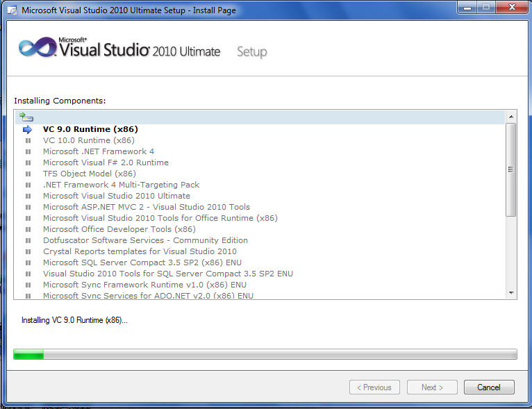Click the 'Installing VC 9.0 Runtime (x86)...' status text

point(74,320)
